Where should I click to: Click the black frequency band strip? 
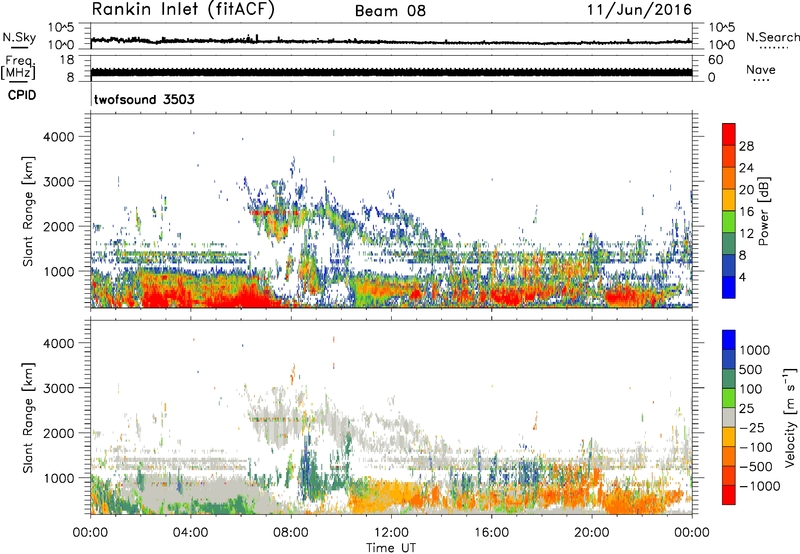[x=391, y=72]
